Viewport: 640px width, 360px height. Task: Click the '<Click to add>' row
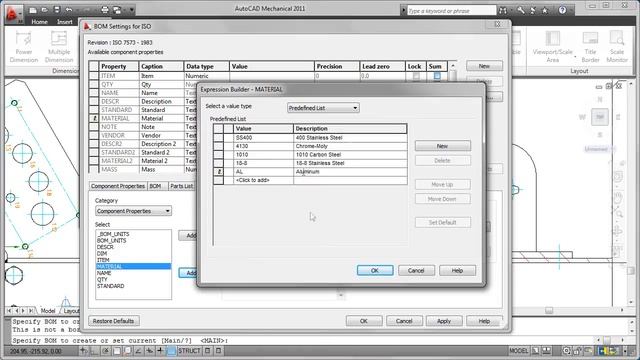click(x=310, y=180)
